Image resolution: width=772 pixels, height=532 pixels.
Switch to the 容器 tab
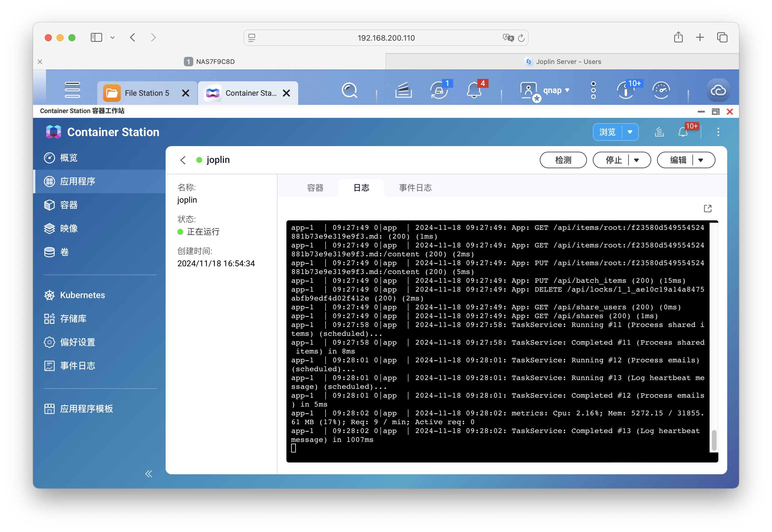click(315, 188)
